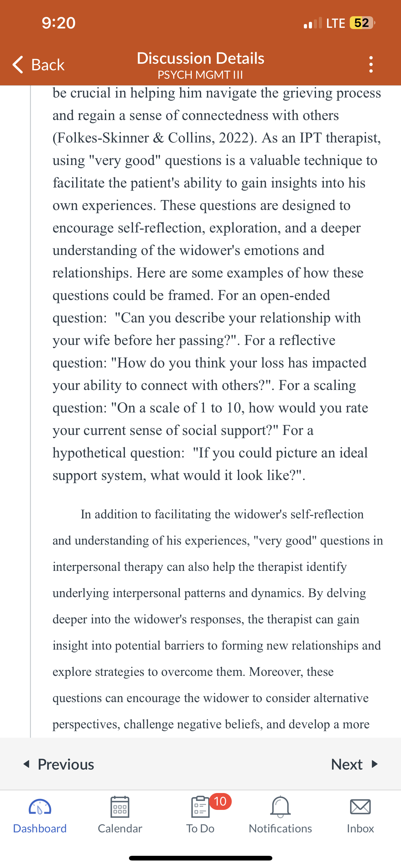Tap the home indicator bar
The image size is (401, 868).
200,858
